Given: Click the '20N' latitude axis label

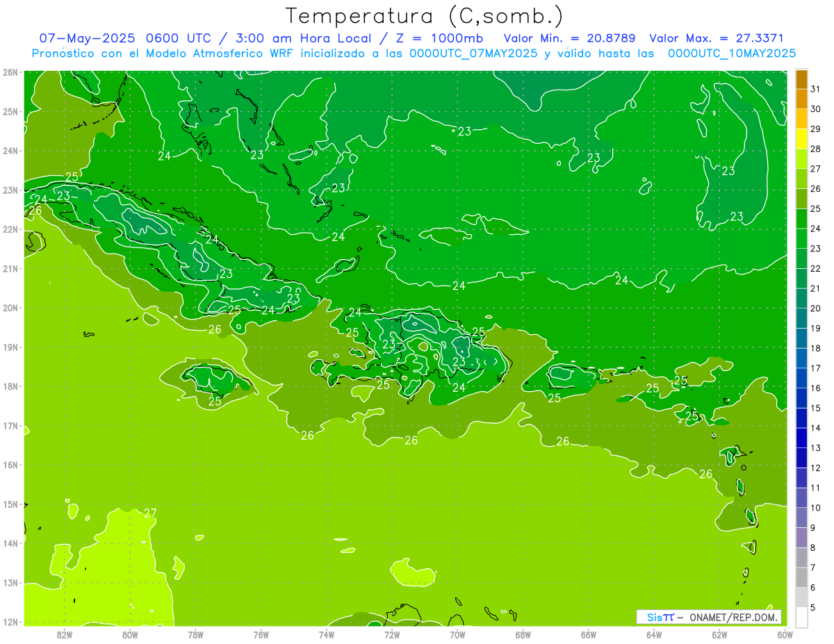Looking at the screenshot, I should pos(10,308).
